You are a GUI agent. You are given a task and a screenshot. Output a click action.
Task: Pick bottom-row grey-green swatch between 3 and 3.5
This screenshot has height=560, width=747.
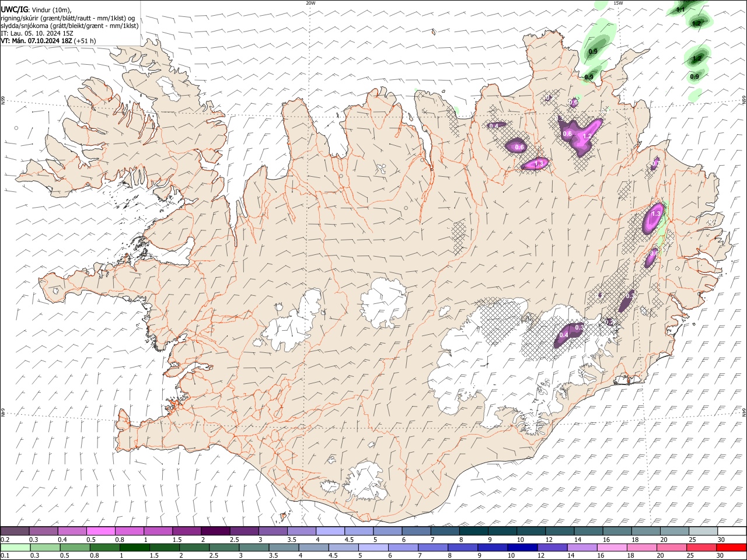point(254,547)
